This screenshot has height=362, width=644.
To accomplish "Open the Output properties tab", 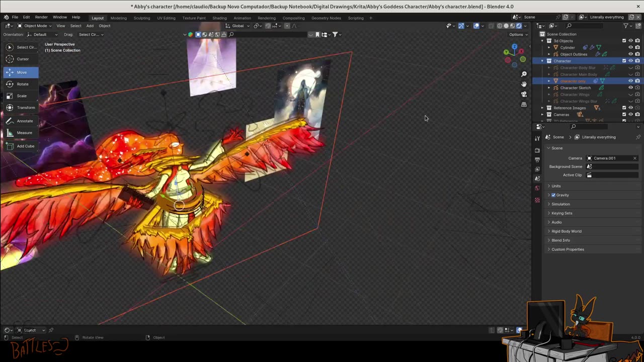I will 537,159.
